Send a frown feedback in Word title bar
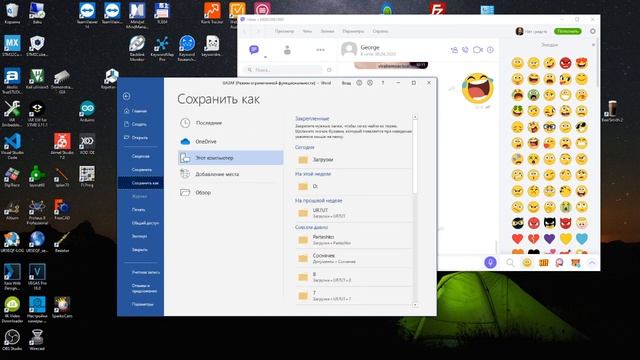The height and width of the screenshot is (360, 640). pos(370,83)
